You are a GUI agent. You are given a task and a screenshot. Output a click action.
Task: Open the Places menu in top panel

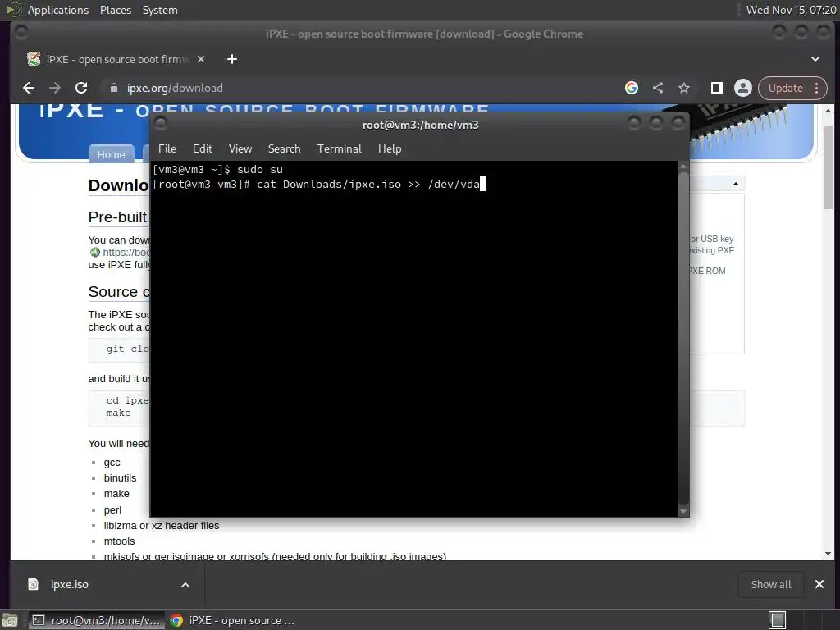click(x=115, y=10)
